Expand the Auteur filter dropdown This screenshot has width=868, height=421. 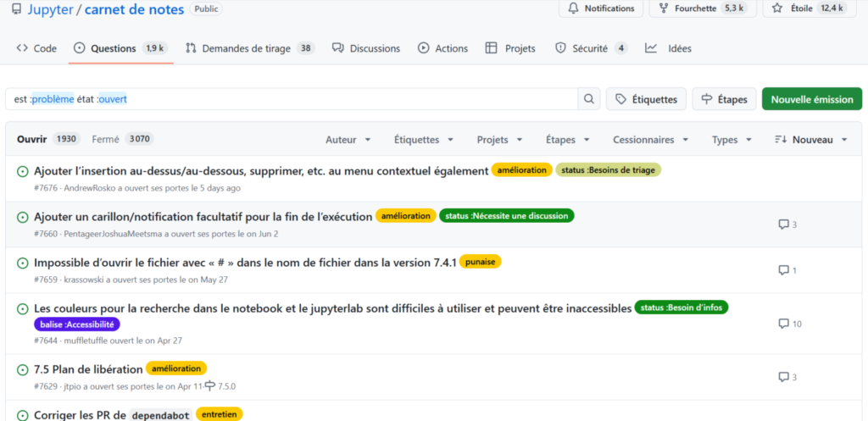(348, 140)
